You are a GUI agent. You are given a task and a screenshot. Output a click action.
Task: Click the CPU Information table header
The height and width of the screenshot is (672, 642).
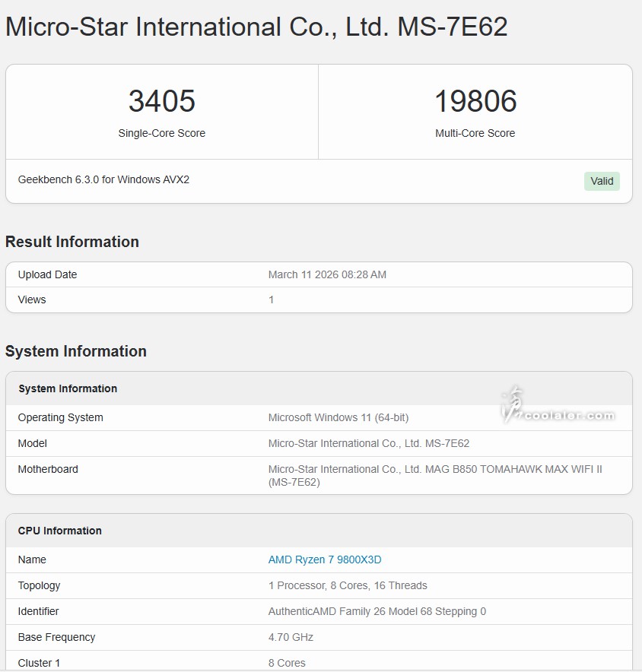pyautogui.click(x=60, y=531)
